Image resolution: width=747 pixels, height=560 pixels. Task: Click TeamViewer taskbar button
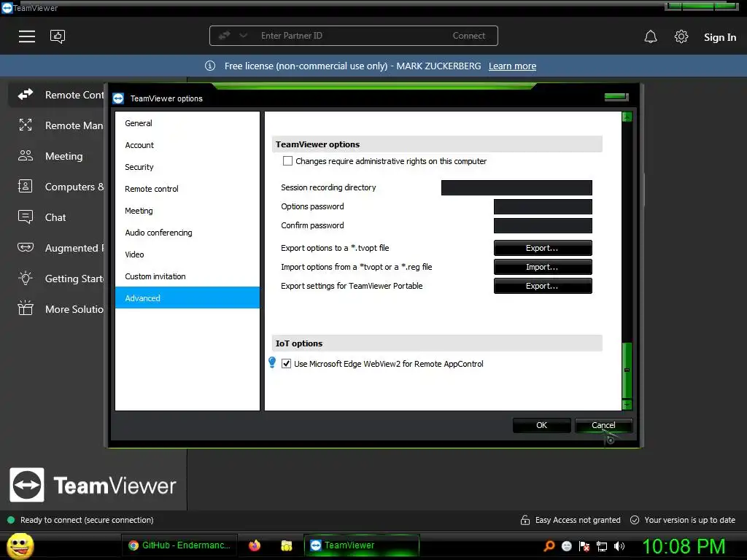[362, 545]
